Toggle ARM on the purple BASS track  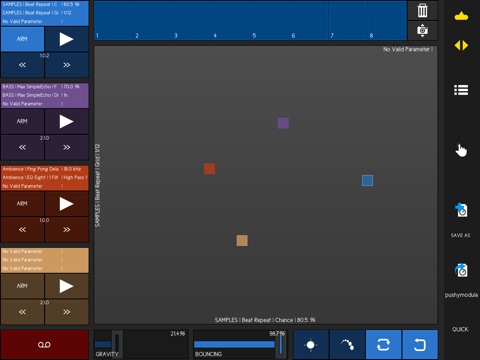pyautogui.click(x=22, y=121)
